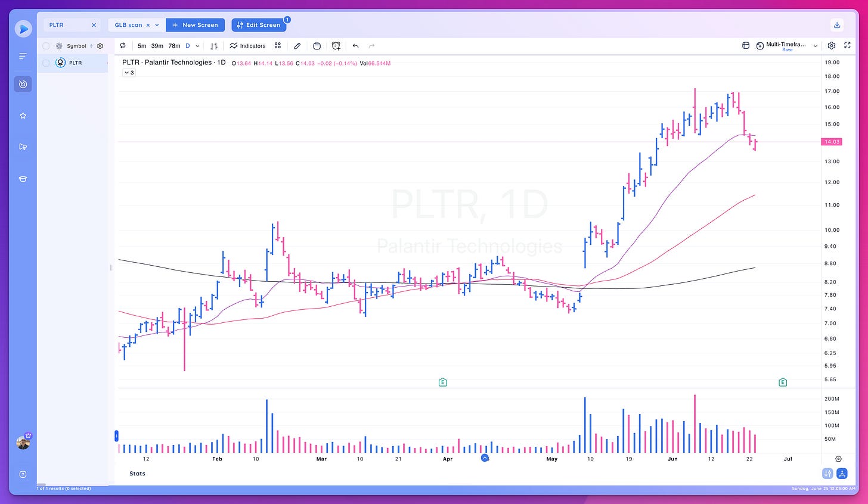This screenshot has width=868, height=504.
Task: Expand the volume pane side arrow tab
Action: [116, 436]
